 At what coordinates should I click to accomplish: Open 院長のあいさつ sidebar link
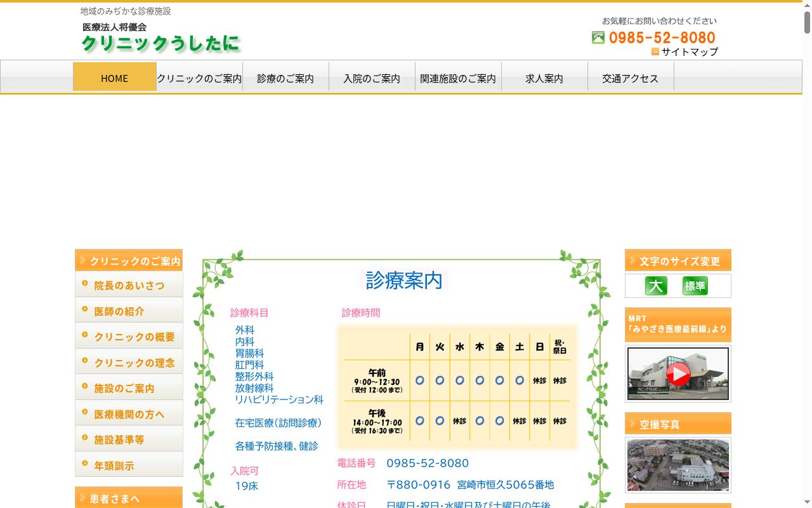pos(129,285)
